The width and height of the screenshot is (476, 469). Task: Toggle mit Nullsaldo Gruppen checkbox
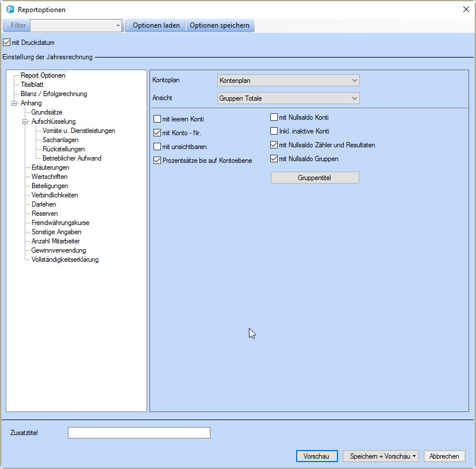click(274, 159)
